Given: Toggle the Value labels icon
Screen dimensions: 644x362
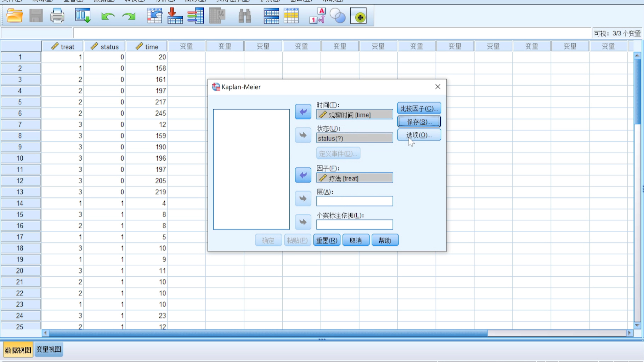Looking at the screenshot, I should pyautogui.click(x=317, y=16).
